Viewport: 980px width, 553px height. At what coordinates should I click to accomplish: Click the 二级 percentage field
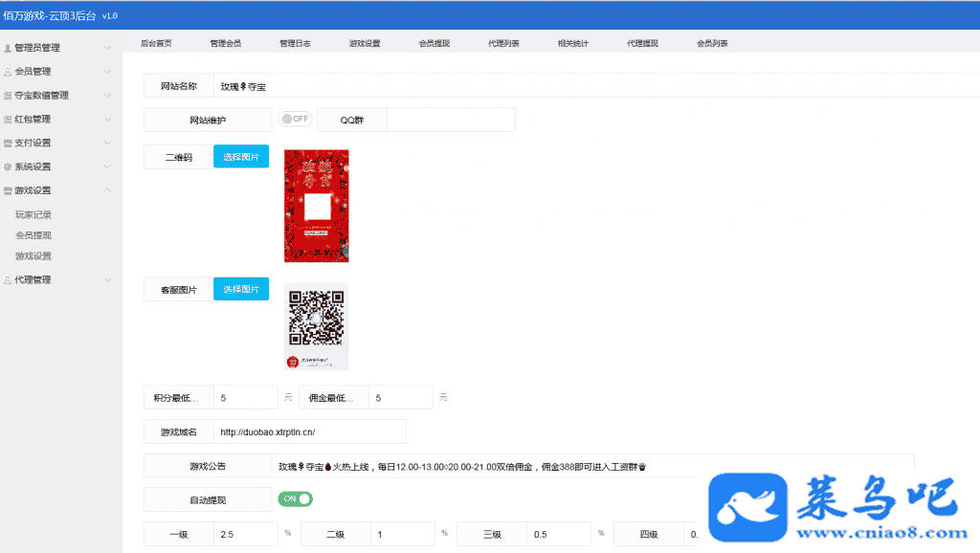pos(403,534)
